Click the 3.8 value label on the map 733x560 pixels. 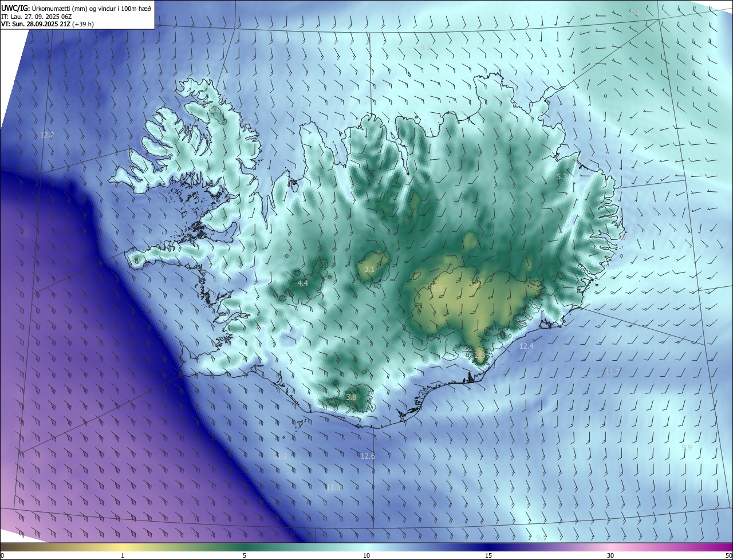[x=351, y=397]
